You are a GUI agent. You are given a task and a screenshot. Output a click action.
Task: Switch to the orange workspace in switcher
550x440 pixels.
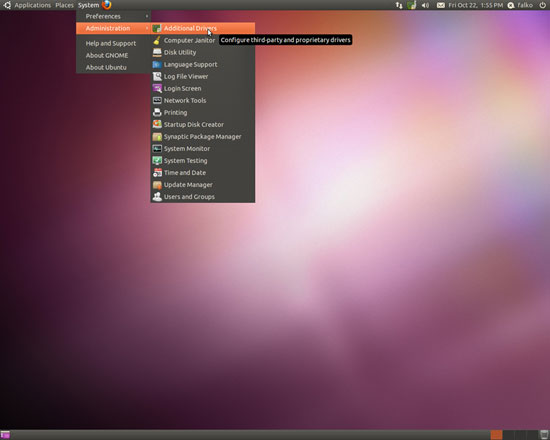point(496,435)
